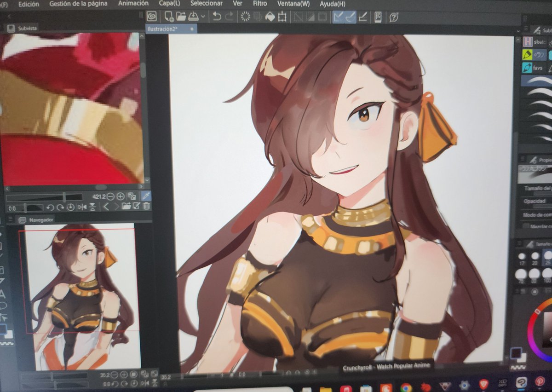This screenshot has height=392, width=552.
Task: Click Subvista fit-to-view icon
Action: click(x=132, y=196)
